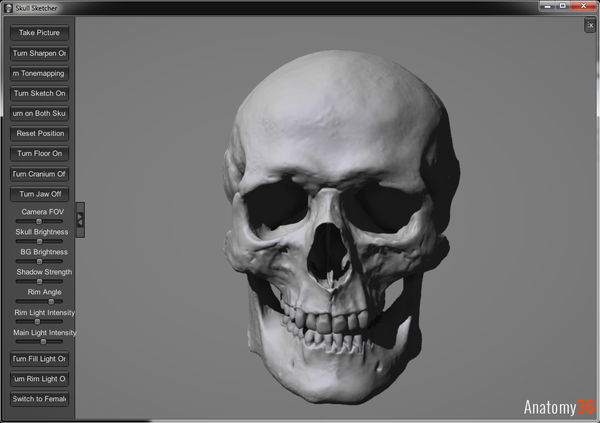Click Reset Position

pos(40,133)
